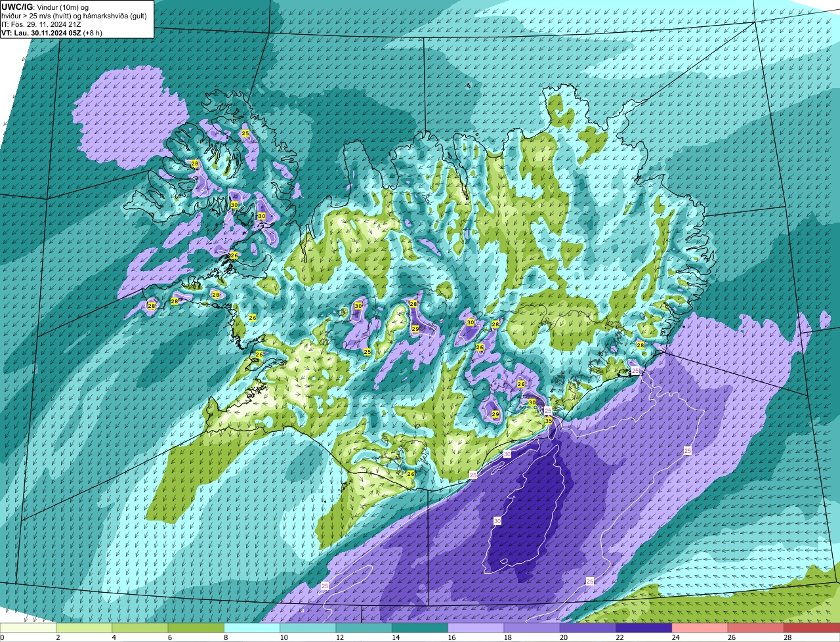Image resolution: width=840 pixels, height=642 pixels.
Task: Click the legend tick label "2"
Action: click(58, 637)
